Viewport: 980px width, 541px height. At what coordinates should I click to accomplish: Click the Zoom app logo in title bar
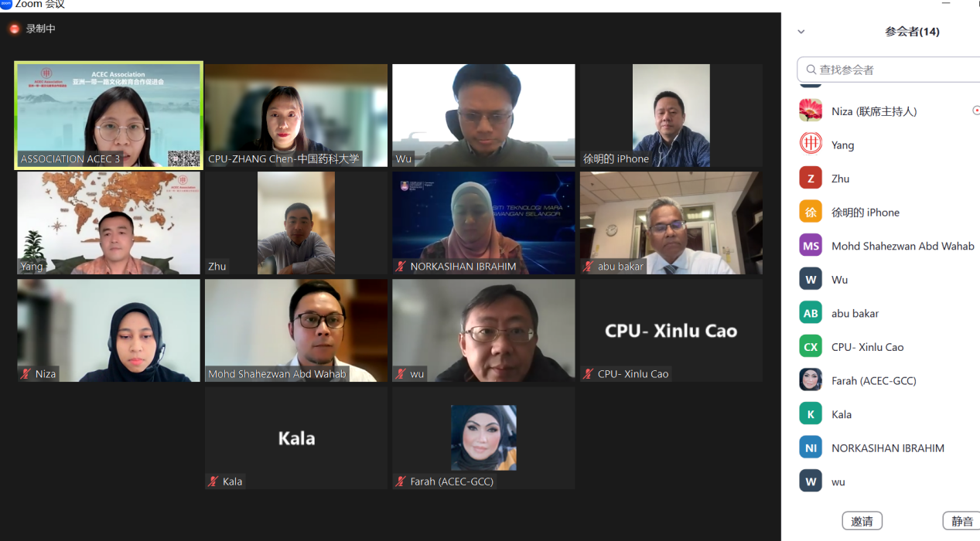[x=6, y=4]
